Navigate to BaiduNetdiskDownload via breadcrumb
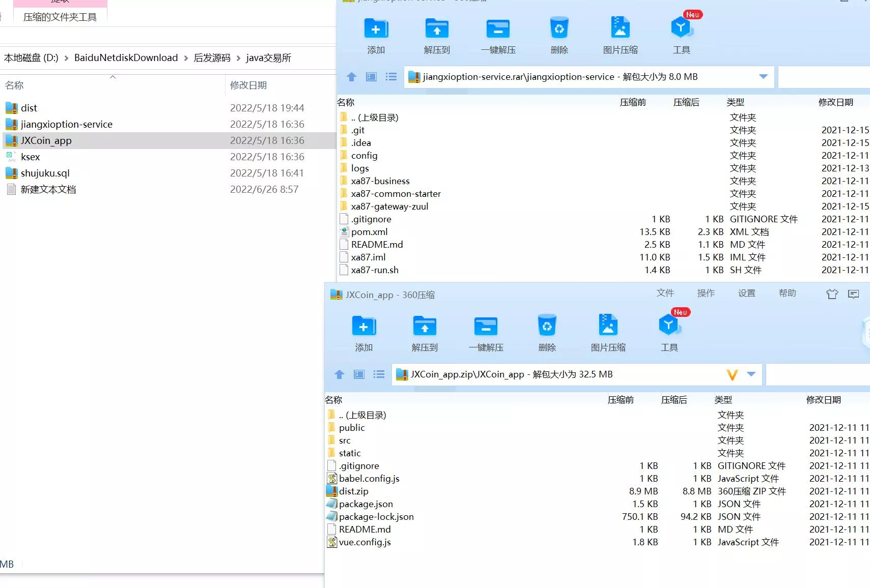870x588 pixels. [126, 57]
